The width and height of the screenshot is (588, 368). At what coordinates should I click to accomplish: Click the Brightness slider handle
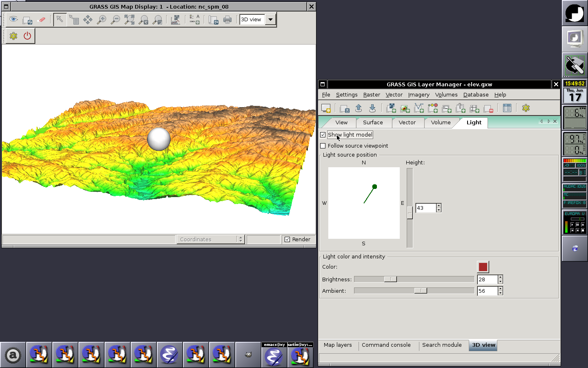[390, 279]
